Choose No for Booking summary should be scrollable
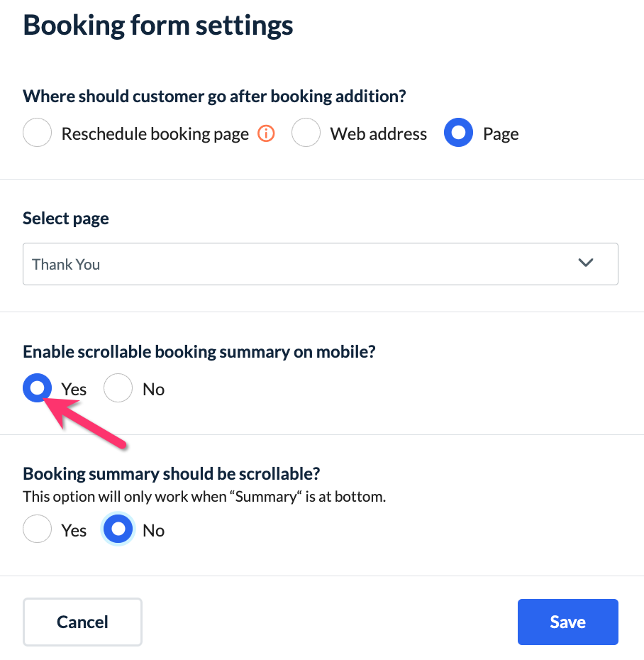The image size is (644, 660). (x=118, y=530)
